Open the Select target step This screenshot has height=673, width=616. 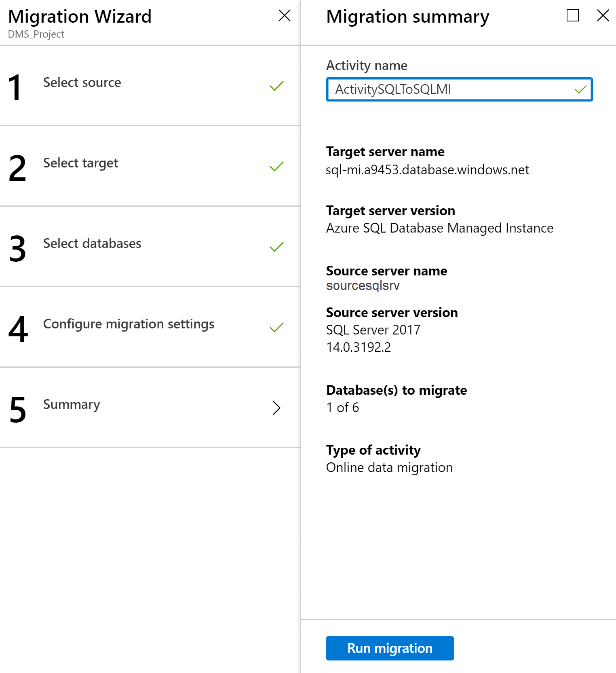pyautogui.click(x=80, y=163)
